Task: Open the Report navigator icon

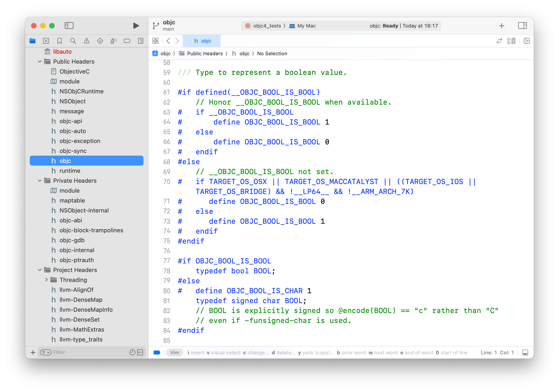Action: (x=141, y=41)
